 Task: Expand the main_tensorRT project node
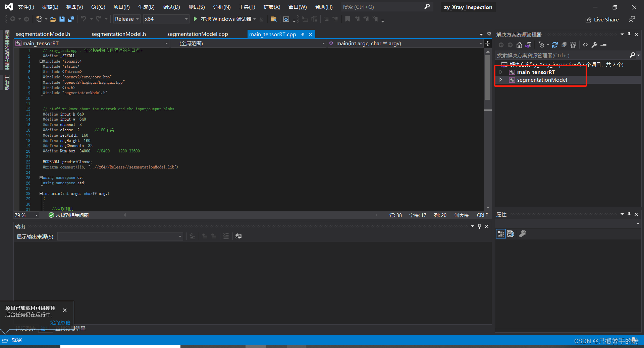click(501, 72)
